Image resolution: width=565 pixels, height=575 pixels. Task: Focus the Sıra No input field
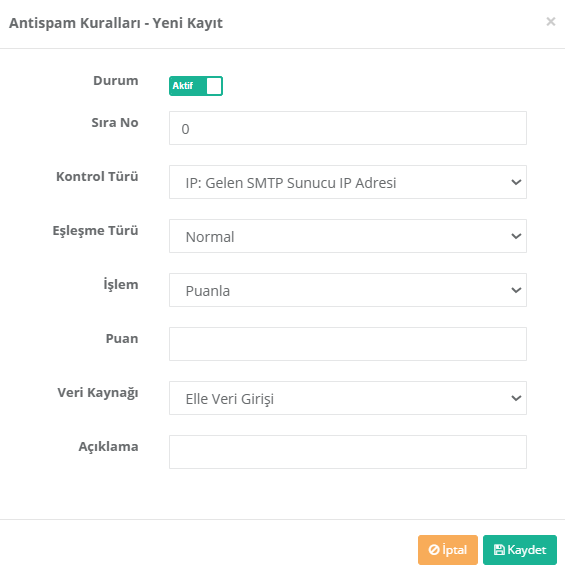point(348,128)
